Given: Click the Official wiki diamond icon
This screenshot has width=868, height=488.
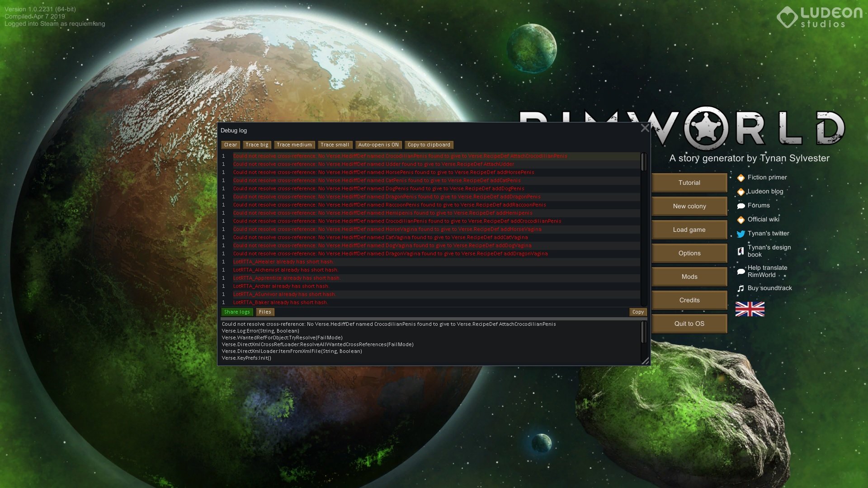Looking at the screenshot, I should tap(741, 219).
